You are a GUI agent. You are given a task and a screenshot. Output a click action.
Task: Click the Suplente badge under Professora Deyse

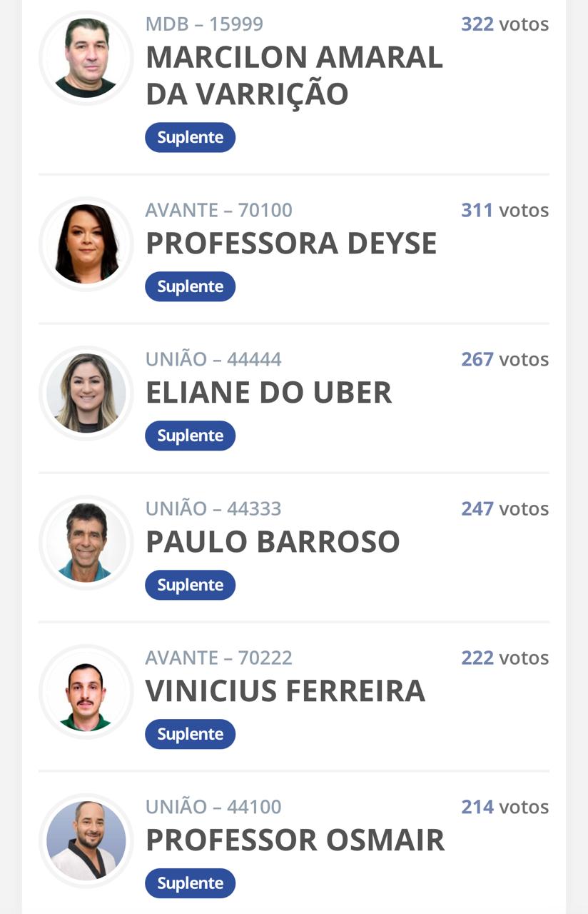coord(191,286)
